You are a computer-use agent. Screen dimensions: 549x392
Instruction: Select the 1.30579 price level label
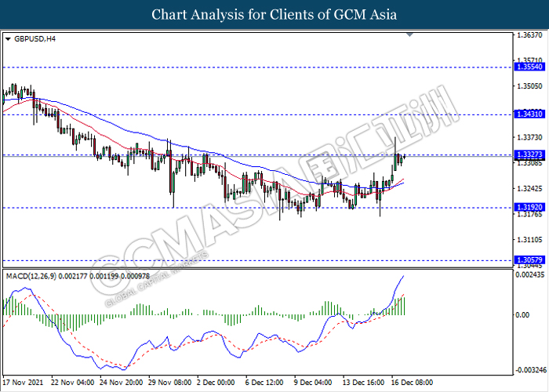pos(529,260)
